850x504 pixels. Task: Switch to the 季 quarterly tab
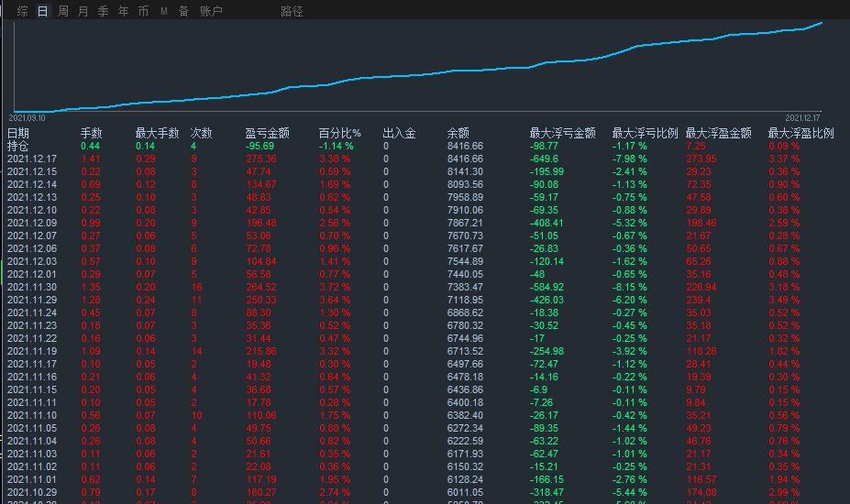pos(103,11)
